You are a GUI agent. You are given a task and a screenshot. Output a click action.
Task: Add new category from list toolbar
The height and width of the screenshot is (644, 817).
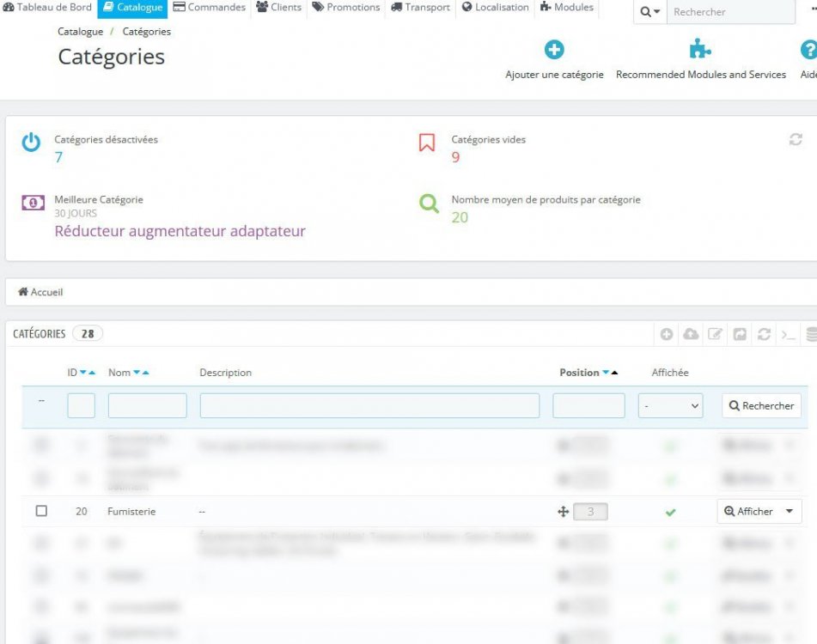[x=667, y=334]
